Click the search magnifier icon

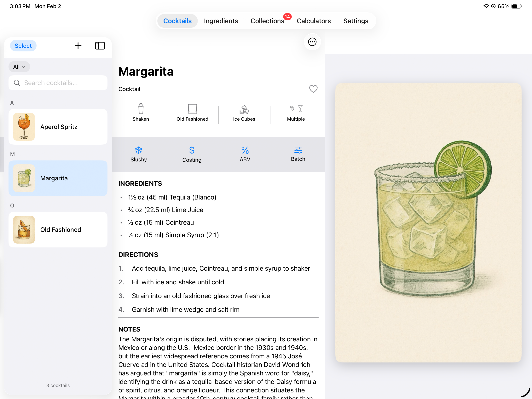point(17,83)
